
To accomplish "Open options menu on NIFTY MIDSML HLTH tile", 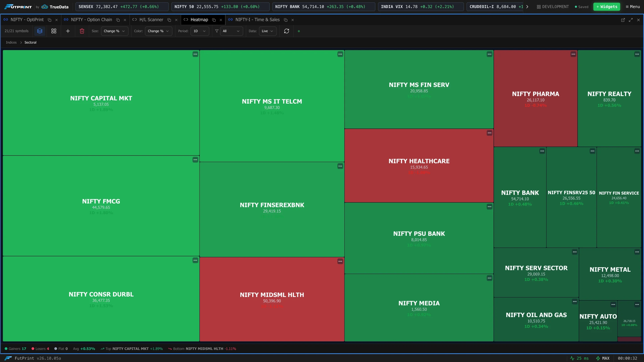I will (x=340, y=262).
